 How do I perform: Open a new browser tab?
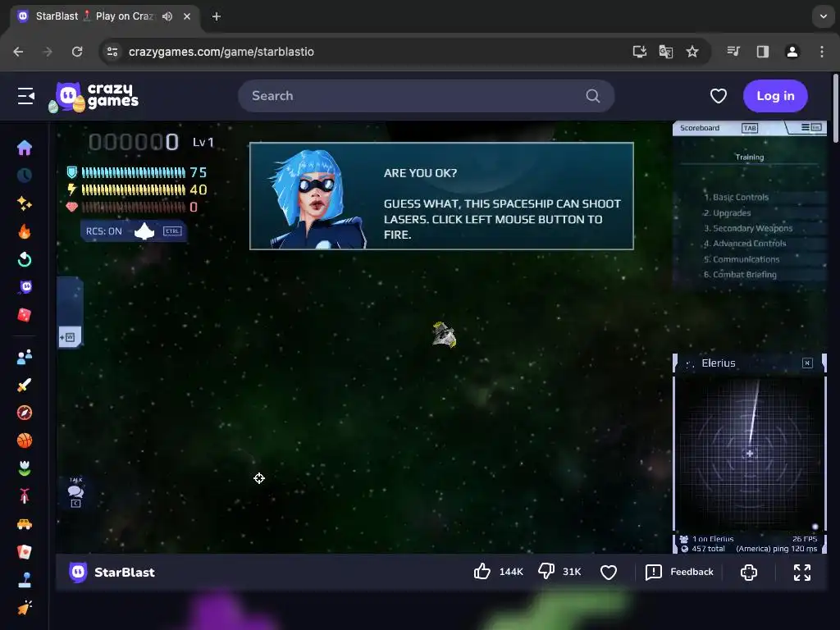click(x=217, y=16)
